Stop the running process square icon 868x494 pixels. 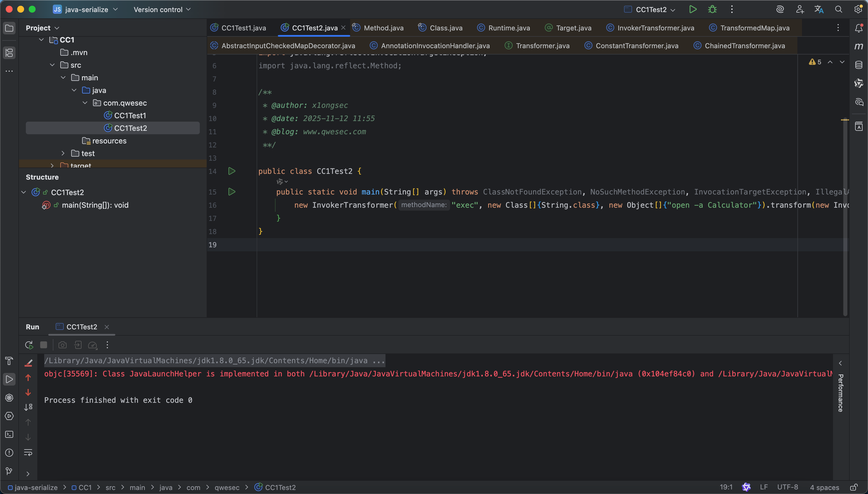pyautogui.click(x=43, y=345)
